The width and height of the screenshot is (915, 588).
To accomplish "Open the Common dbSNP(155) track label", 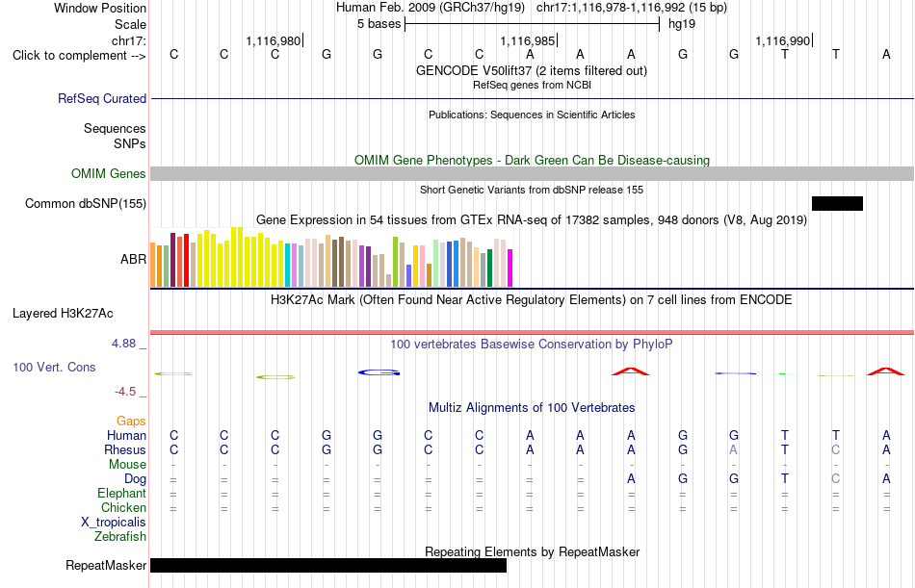I will tap(85, 204).
